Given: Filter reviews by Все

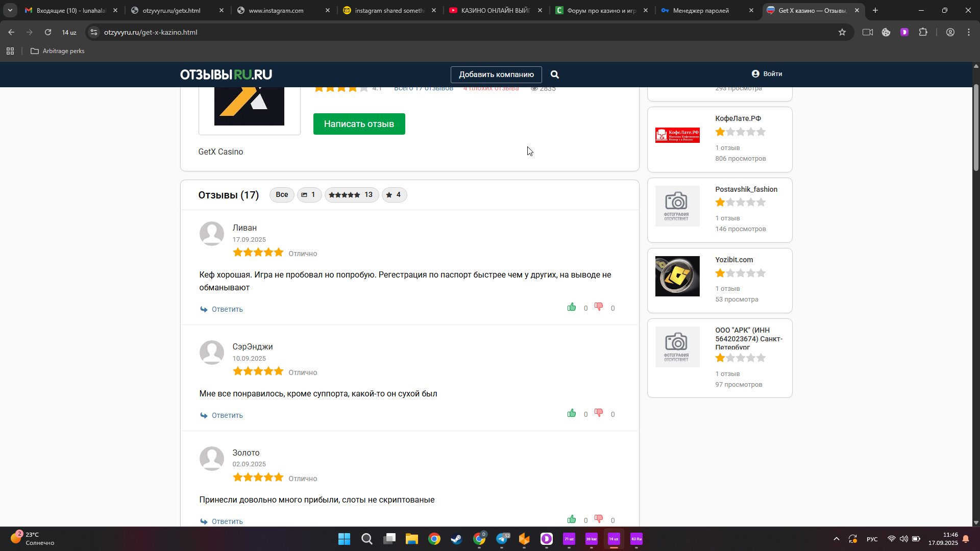Looking at the screenshot, I should coord(282,195).
